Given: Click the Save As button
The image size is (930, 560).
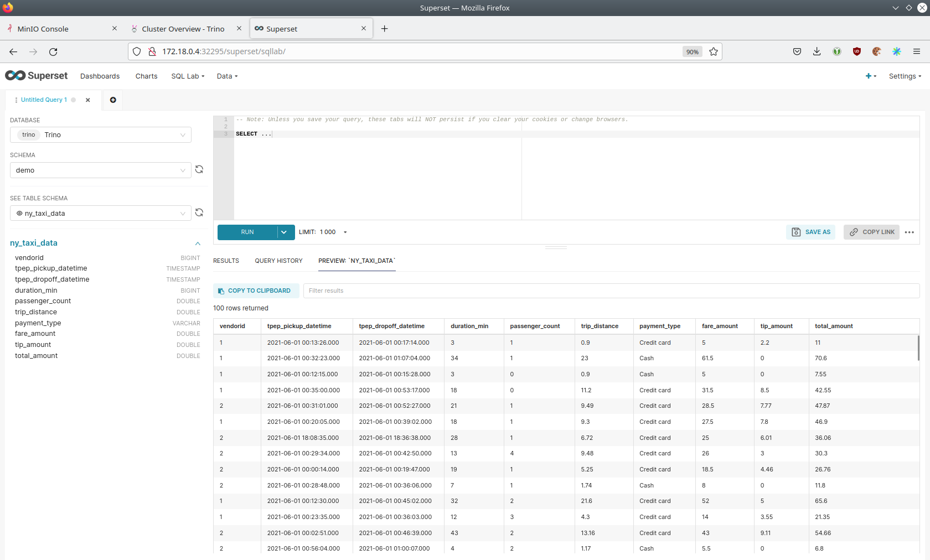Looking at the screenshot, I should tap(811, 232).
